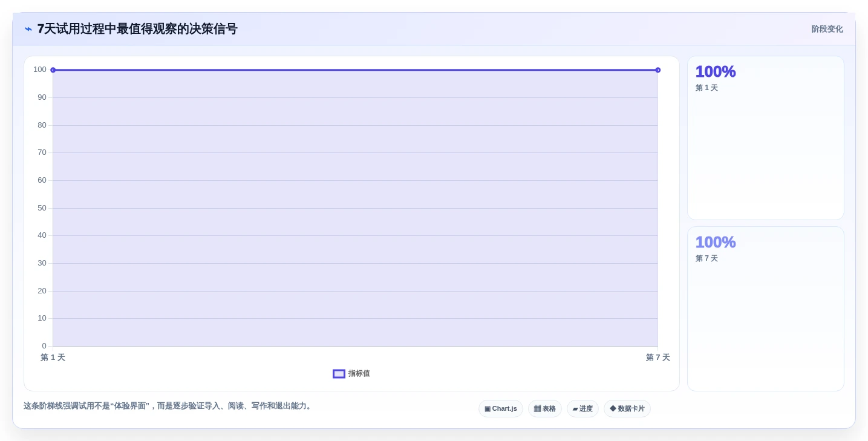The image size is (868, 441).
Task: Click the square icon in the Chart.js chip
Action: [488, 409]
